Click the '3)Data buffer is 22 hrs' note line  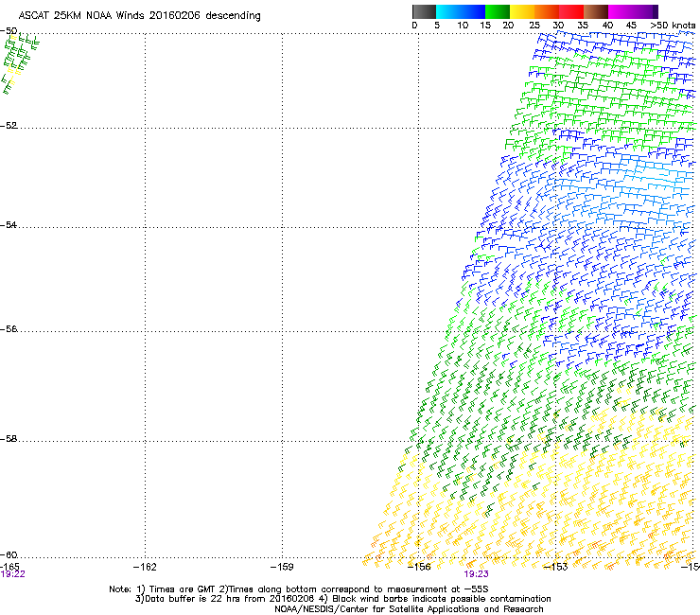342,599
